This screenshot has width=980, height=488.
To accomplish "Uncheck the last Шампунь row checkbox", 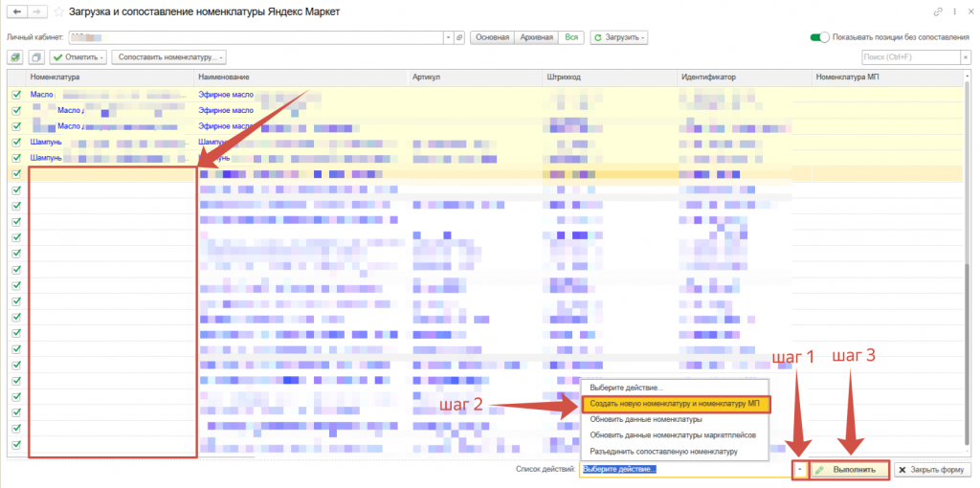I will 15,157.
